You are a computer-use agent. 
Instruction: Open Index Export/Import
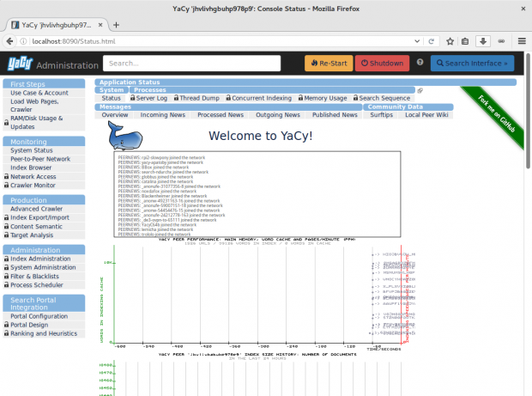click(39, 217)
